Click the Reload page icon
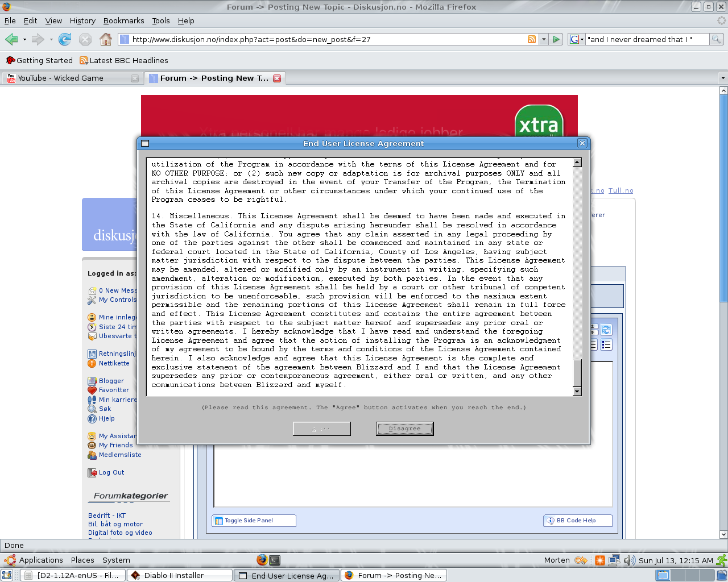This screenshot has height=582, width=728. 65,39
